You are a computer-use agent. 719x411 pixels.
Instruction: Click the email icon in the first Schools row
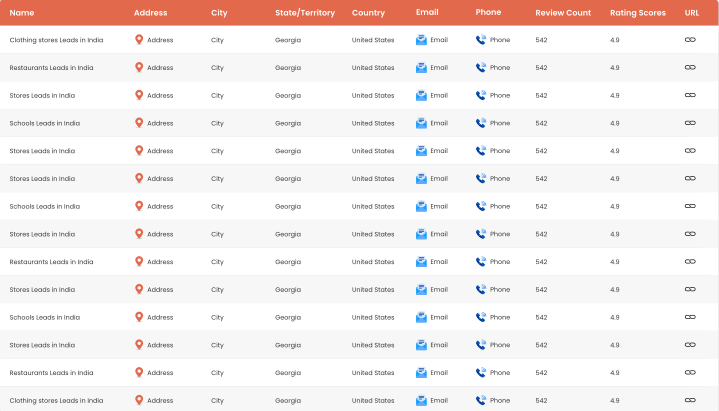click(x=421, y=123)
